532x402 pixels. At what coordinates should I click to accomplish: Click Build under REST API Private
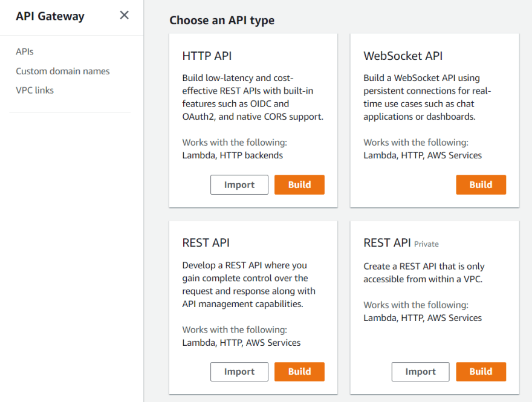point(481,371)
